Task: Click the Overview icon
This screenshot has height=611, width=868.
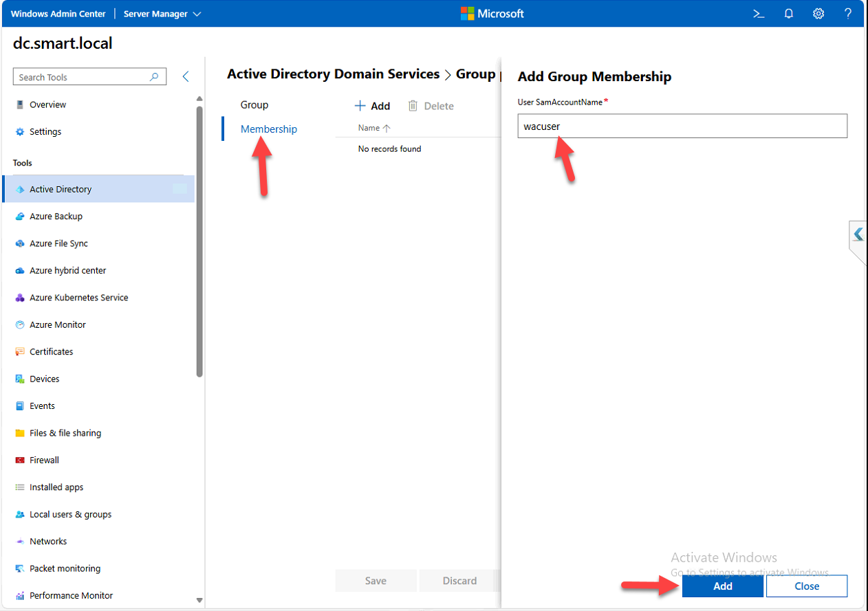Action: tap(19, 104)
